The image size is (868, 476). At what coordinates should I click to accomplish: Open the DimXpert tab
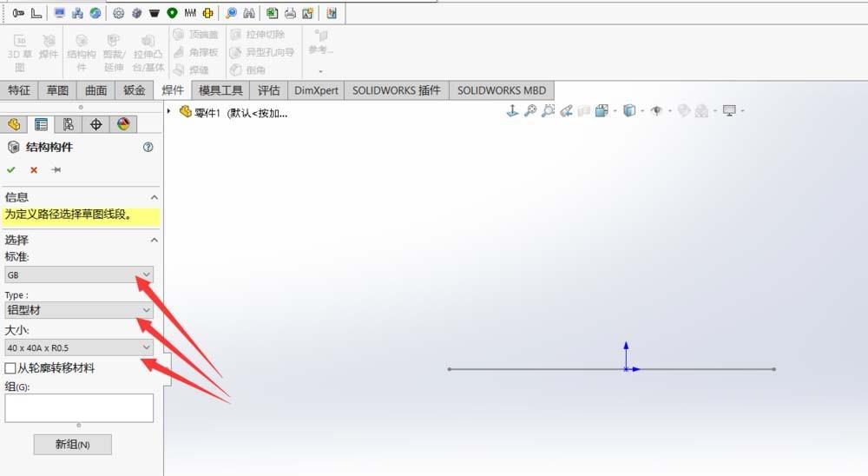click(x=316, y=90)
